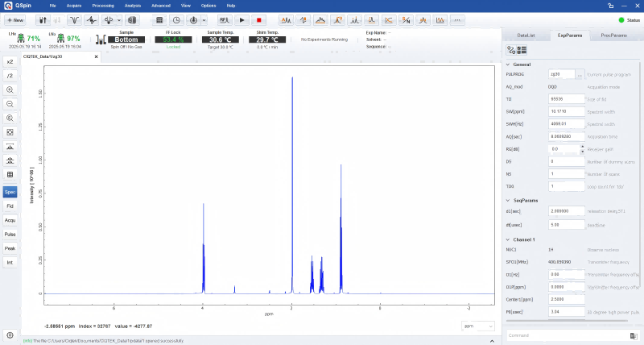Toggle the grid display icon in sidebar
The image size is (644, 345).
pos(10,174)
